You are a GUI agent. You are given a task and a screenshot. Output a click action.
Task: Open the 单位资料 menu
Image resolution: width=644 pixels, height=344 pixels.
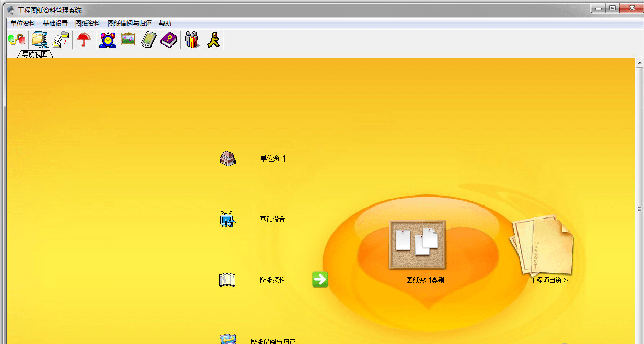pos(23,24)
